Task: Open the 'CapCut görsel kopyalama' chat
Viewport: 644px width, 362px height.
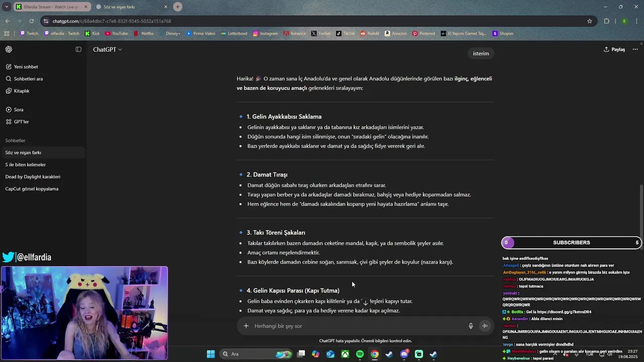Action: point(43,189)
